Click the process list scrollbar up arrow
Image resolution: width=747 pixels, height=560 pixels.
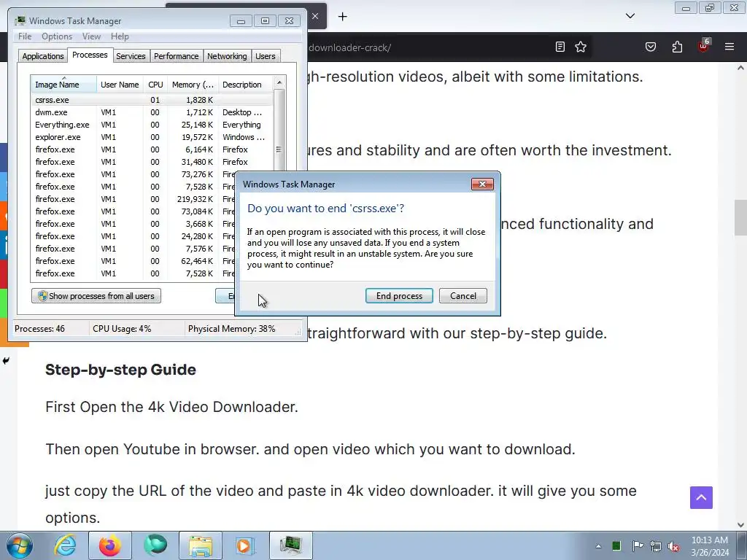(279, 82)
